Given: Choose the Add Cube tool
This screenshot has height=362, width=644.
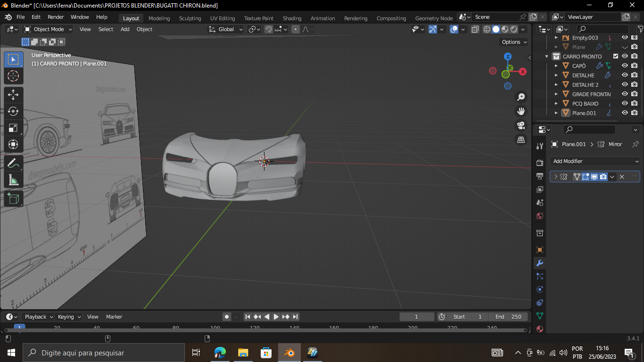Looking at the screenshot, I should point(13,198).
